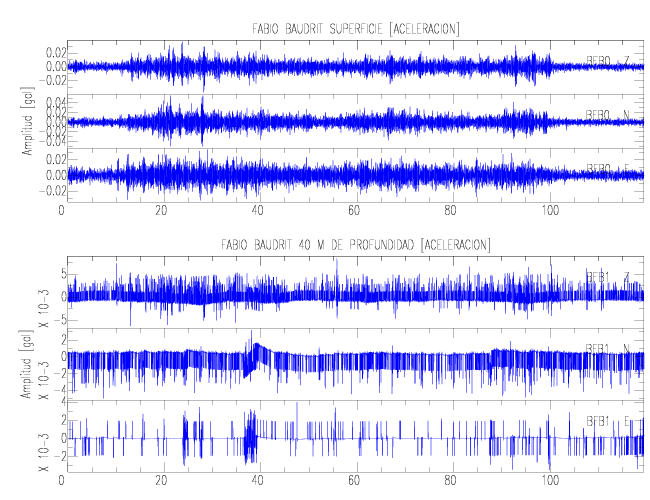This screenshot has height=500, width=650.
Task: Select the BFB0 Z trace label
Action: (x=607, y=61)
